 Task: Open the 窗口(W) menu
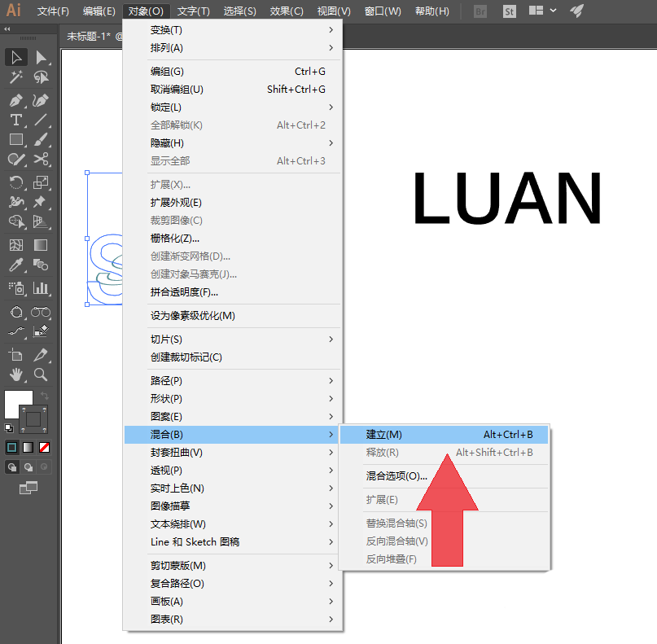pos(383,11)
